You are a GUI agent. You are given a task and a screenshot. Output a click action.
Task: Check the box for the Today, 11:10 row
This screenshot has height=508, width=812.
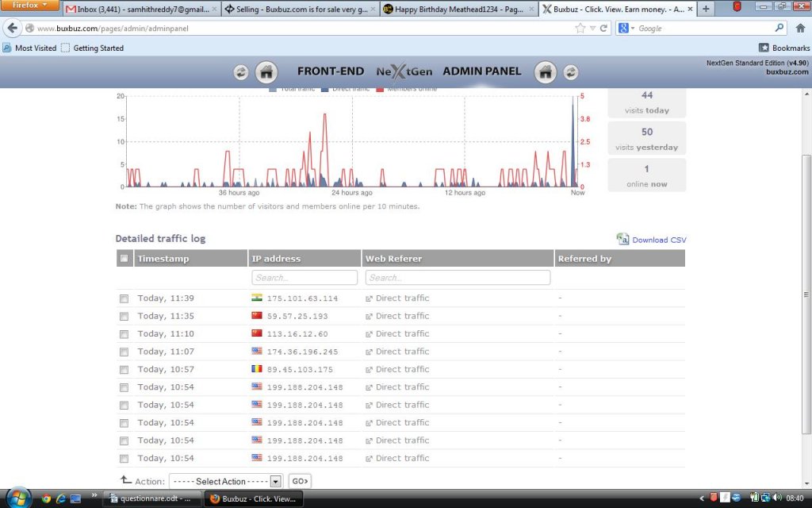pyautogui.click(x=124, y=334)
